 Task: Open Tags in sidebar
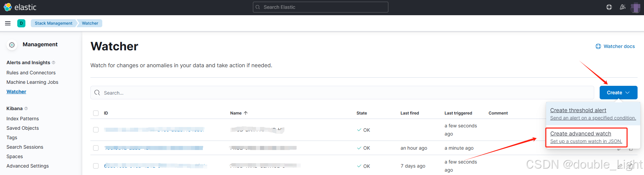point(12,137)
